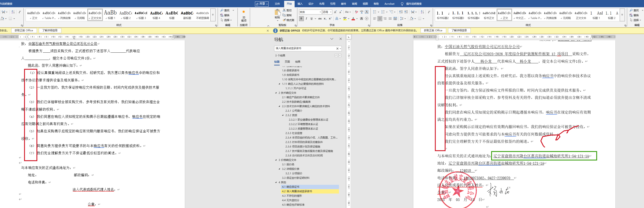Click the Paste clipboard icon
Image resolution: width=644 pixels, height=208 pixels.
277,12
